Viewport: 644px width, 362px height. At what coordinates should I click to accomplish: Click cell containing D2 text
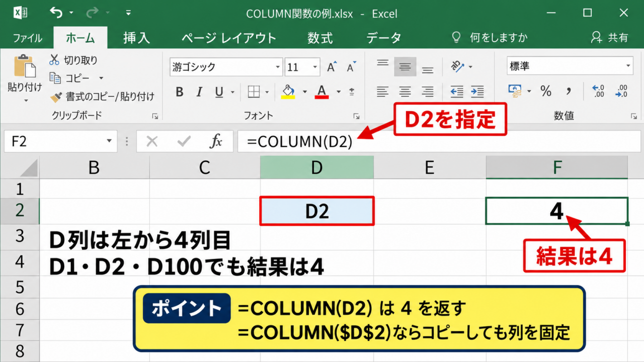pyautogui.click(x=317, y=211)
